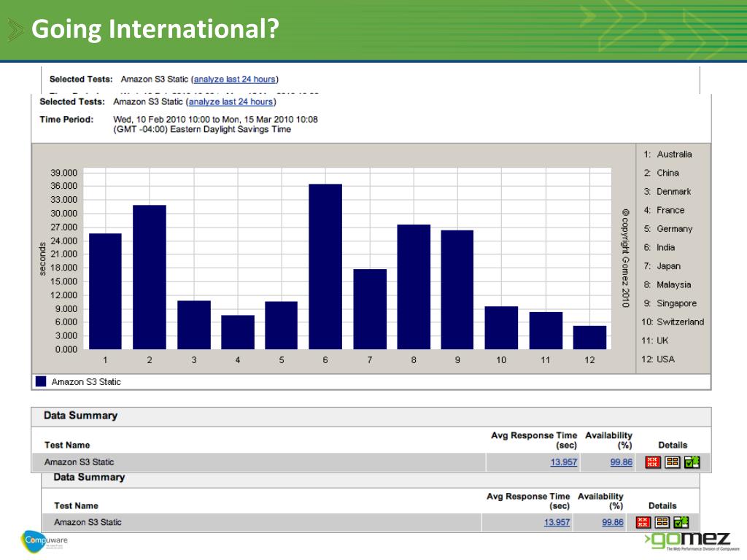Click 'Availability (%)' header in upper table
747x560 pixels.
tap(609, 440)
